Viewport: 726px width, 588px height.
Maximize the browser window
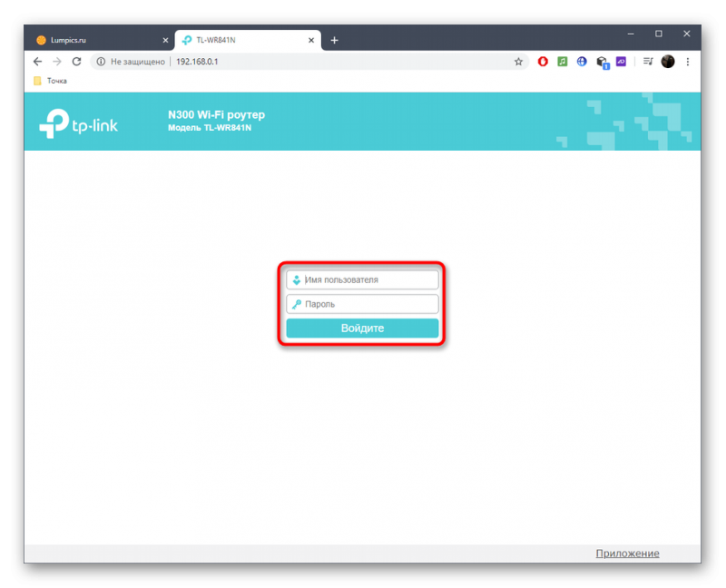click(x=659, y=34)
